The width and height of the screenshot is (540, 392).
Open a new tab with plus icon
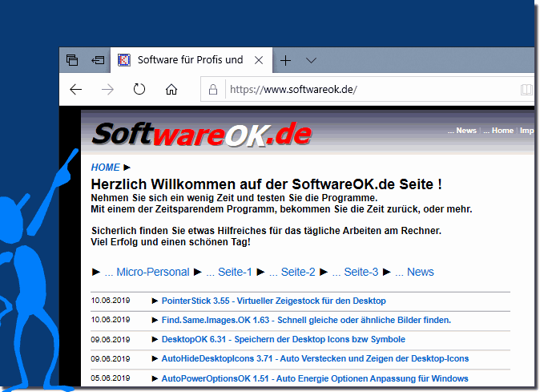(x=285, y=61)
